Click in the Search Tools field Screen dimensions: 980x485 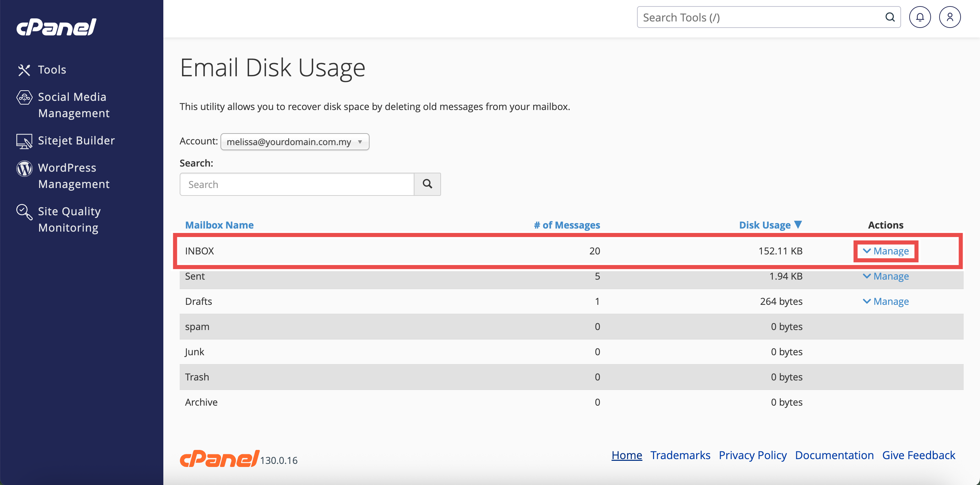761,17
